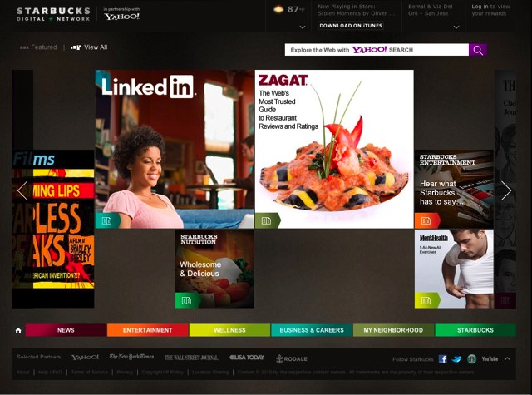532x395 pixels.
Task: Open the Starbucks category tab
Action: pos(475,330)
